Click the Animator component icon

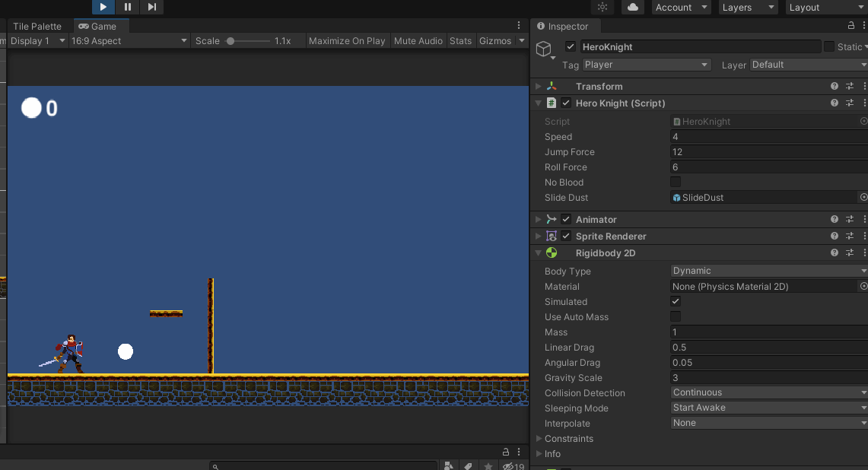pyautogui.click(x=550, y=219)
